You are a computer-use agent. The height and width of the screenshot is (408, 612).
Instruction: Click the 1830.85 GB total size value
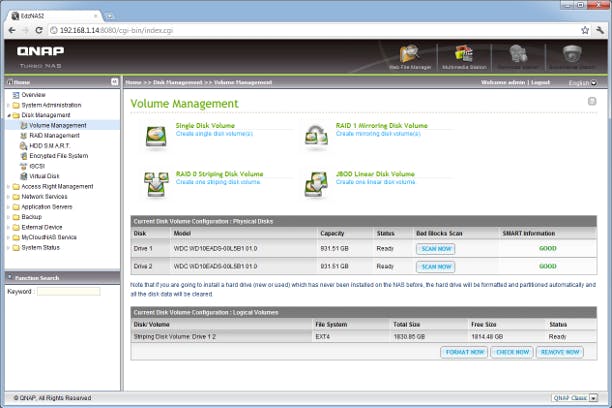point(409,337)
